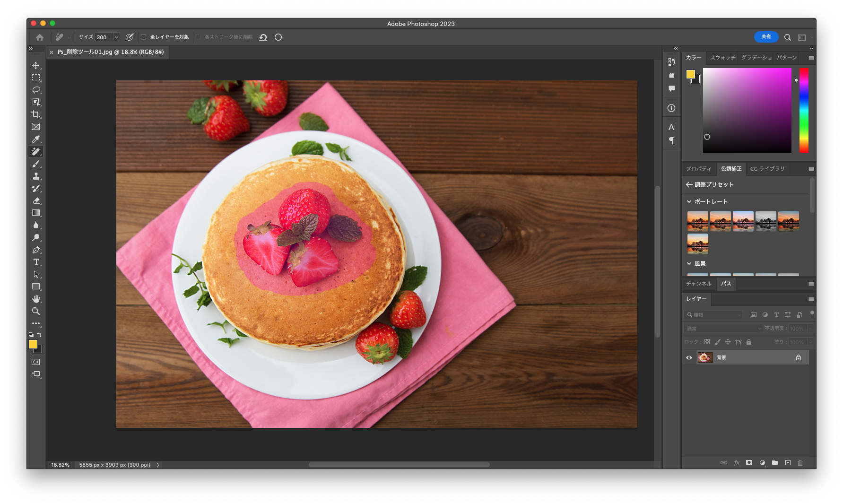
Task: Click the first ポートレート preset thumbnail
Action: click(x=697, y=221)
